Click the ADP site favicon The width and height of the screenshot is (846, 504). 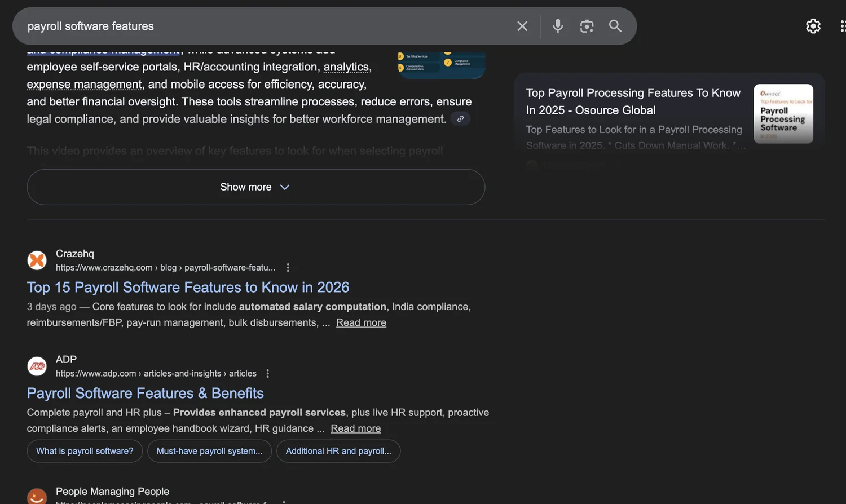click(37, 366)
